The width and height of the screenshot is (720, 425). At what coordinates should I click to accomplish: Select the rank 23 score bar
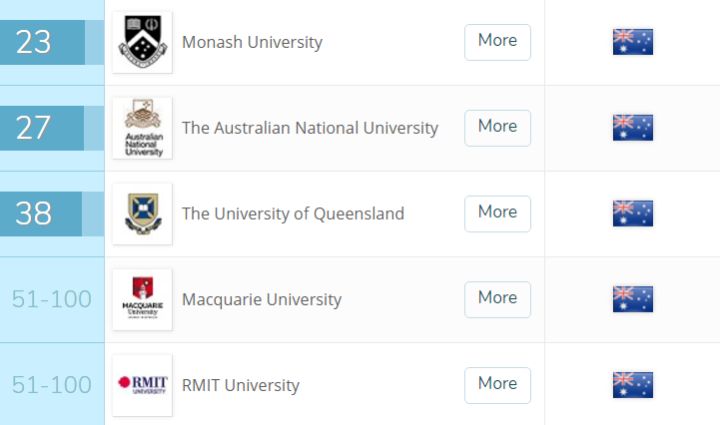click(x=52, y=42)
